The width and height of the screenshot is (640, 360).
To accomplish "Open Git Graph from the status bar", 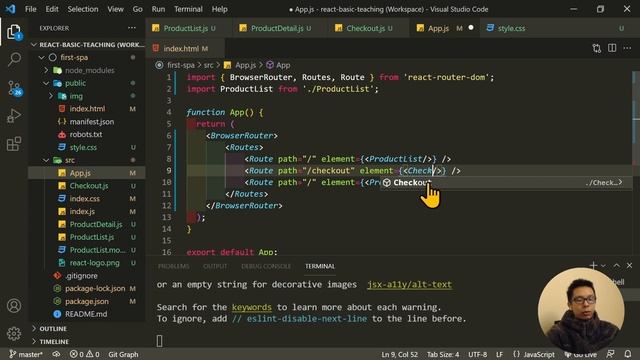I will (123, 354).
